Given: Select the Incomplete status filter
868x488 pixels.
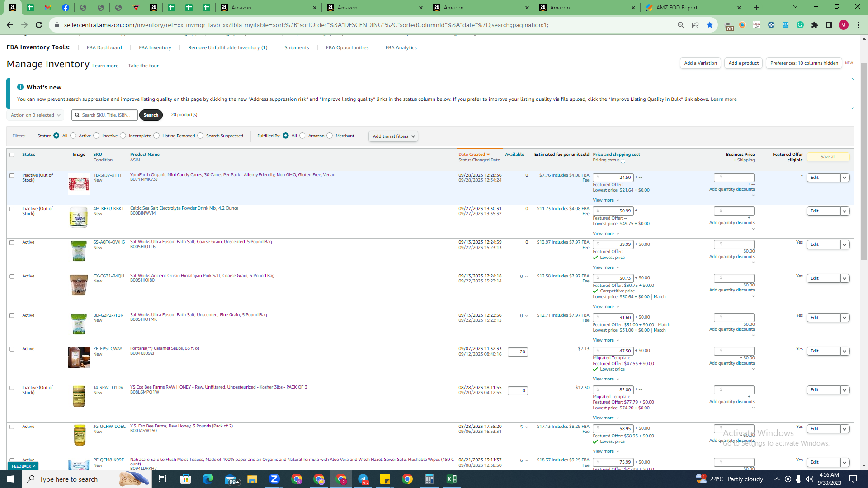Looking at the screenshot, I should [123, 136].
